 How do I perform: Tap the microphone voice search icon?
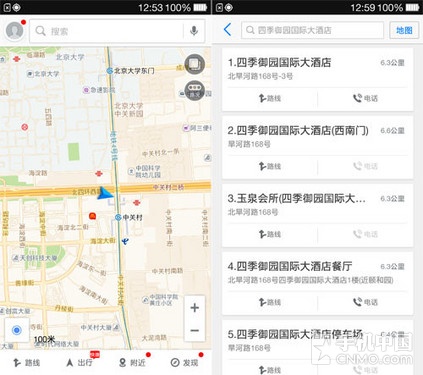pos(194,31)
